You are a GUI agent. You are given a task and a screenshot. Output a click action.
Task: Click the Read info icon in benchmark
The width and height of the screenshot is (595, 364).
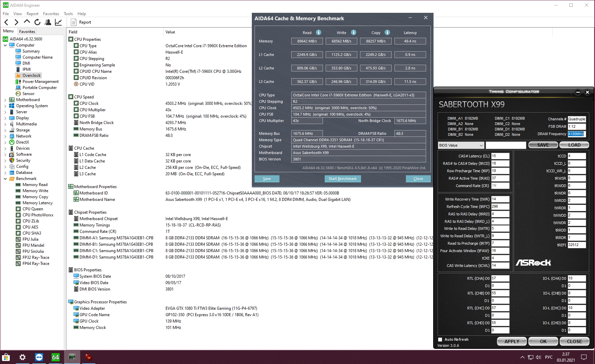click(x=319, y=32)
